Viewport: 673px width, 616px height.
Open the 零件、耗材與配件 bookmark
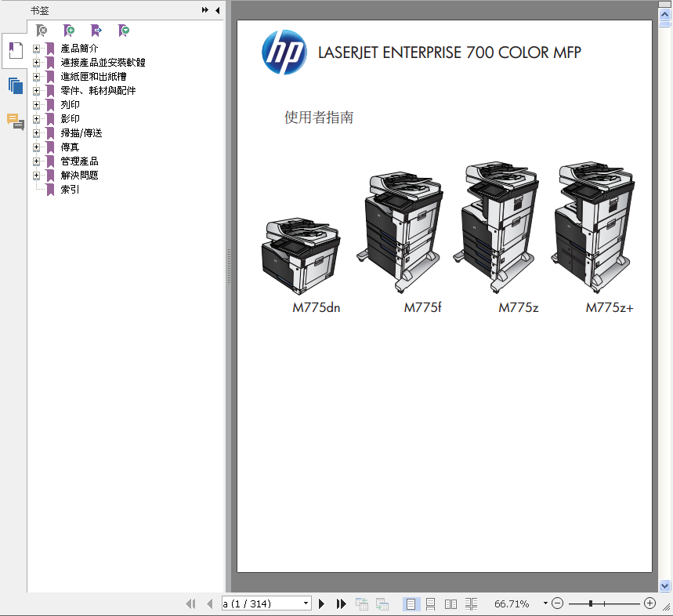98,91
